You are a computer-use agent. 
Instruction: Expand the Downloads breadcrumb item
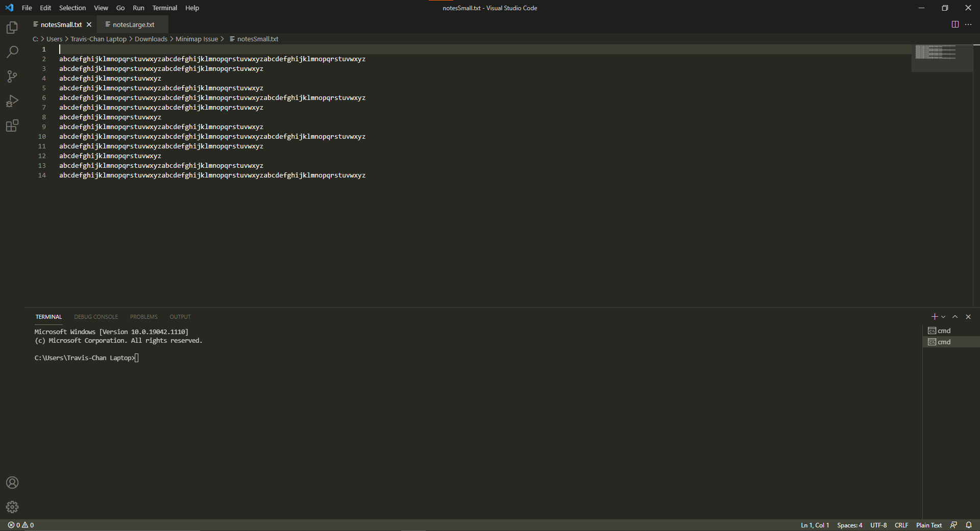(x=151, y=39)
